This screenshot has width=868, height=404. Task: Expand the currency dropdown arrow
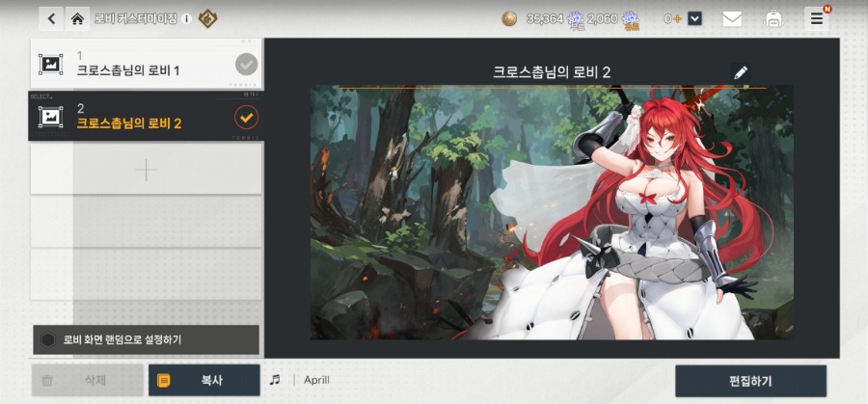point(694,19)
